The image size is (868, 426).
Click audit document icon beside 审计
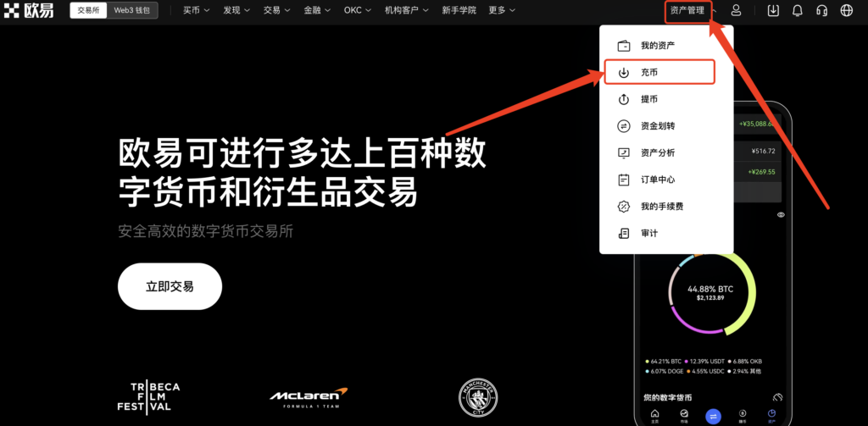click(x=624, y=234)
